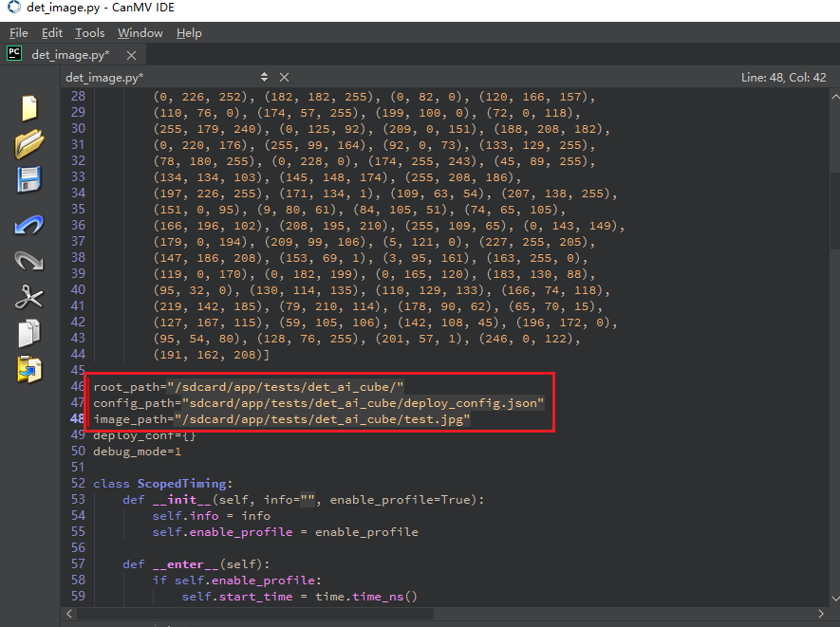Close the document via editor bar X
Image resolution: width=840 pixels, height=627 pixels.
click(285, 78)
